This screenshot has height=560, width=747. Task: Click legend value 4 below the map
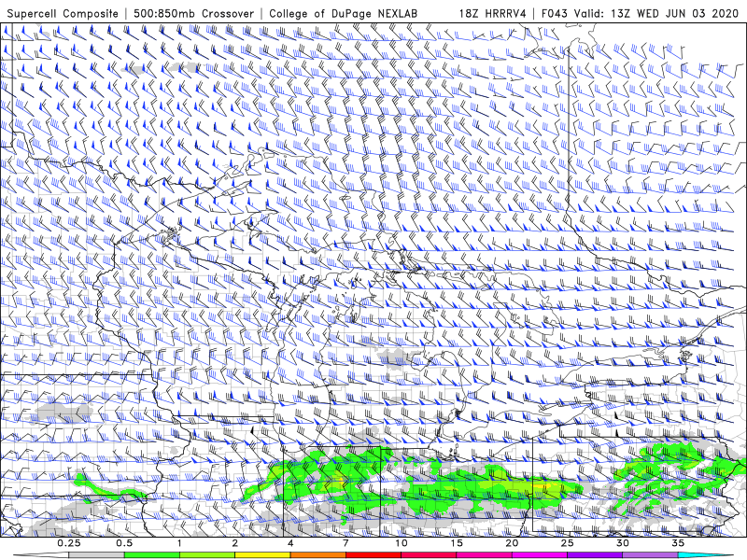(290, 543)
